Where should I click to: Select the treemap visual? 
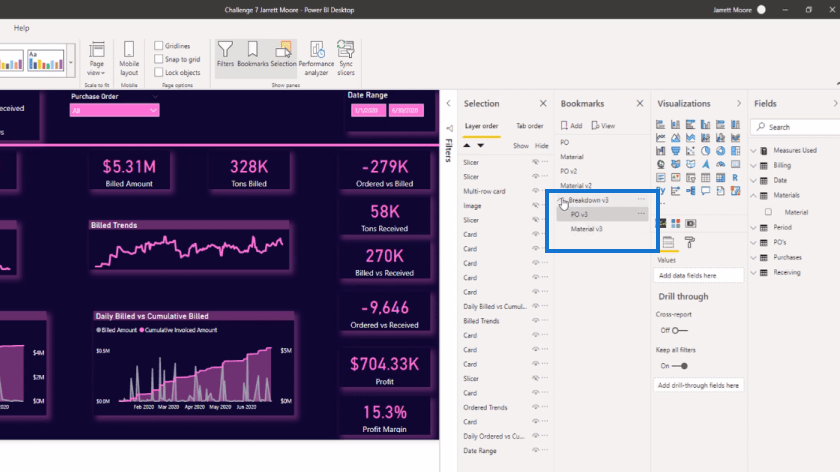[736, 151]
